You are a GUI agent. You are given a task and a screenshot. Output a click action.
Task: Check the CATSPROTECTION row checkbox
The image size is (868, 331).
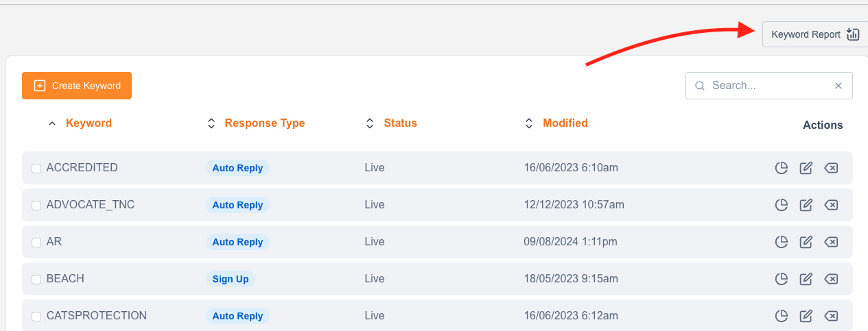[36, 317]
